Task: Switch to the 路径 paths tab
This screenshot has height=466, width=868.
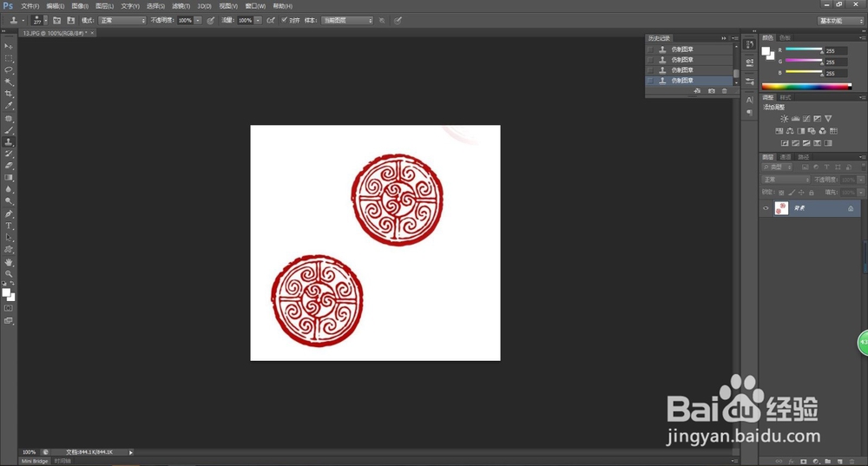Action: pyautogui.click(x=803, y=157)
